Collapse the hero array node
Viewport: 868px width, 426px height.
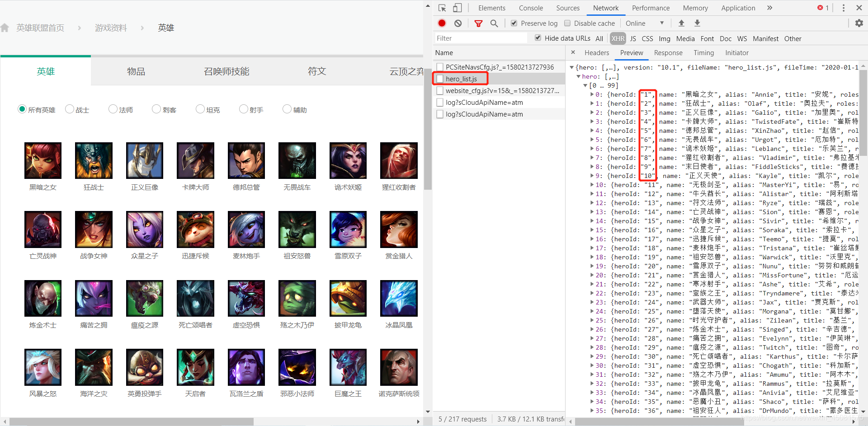coord(579,76)
